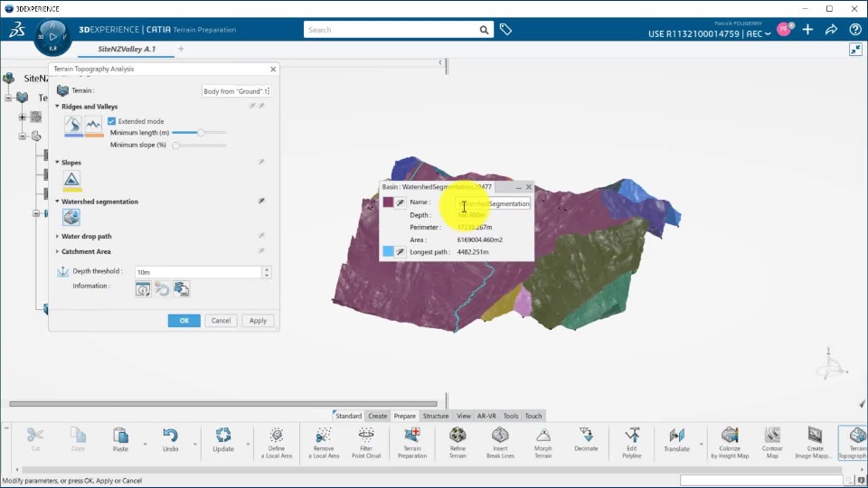
Task: Open Colorize by Height Map
Action: [x=730, y=443]
